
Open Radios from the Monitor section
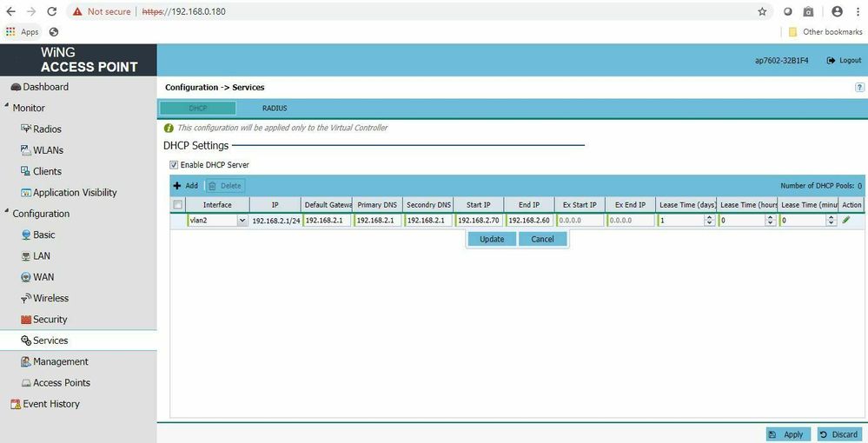pos(47,129)
